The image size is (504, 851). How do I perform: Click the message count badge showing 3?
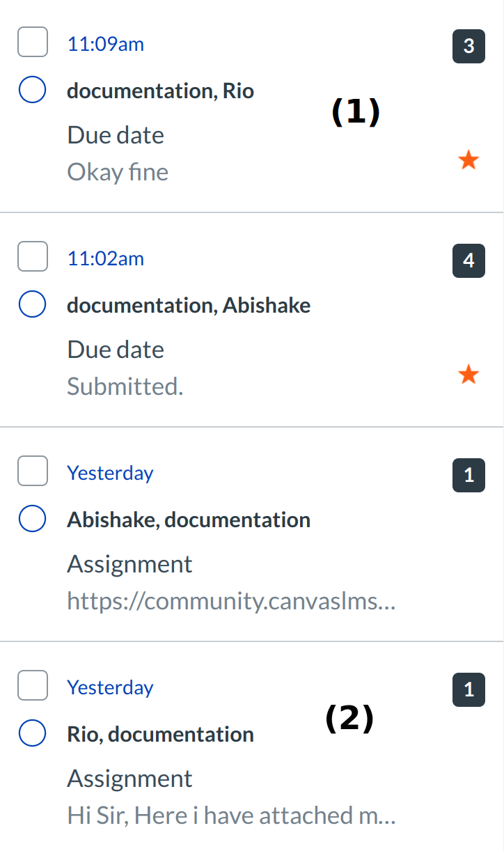468,47
